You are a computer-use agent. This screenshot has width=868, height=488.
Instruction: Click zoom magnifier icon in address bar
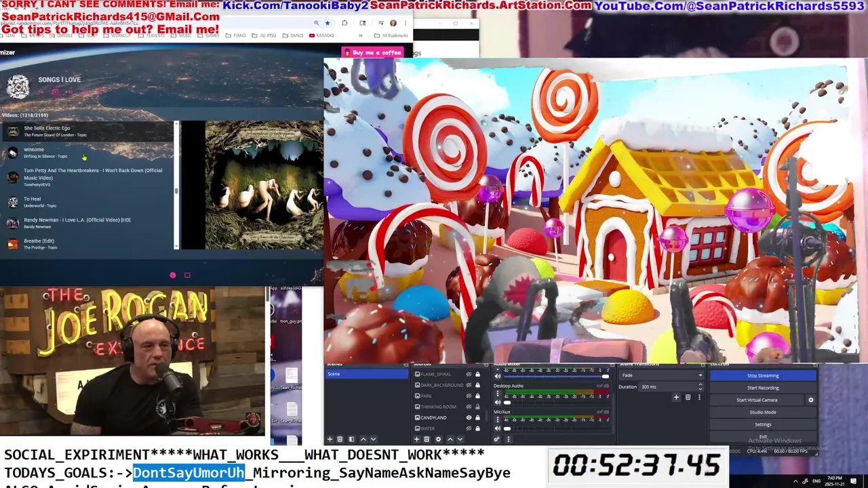[317, 23]
